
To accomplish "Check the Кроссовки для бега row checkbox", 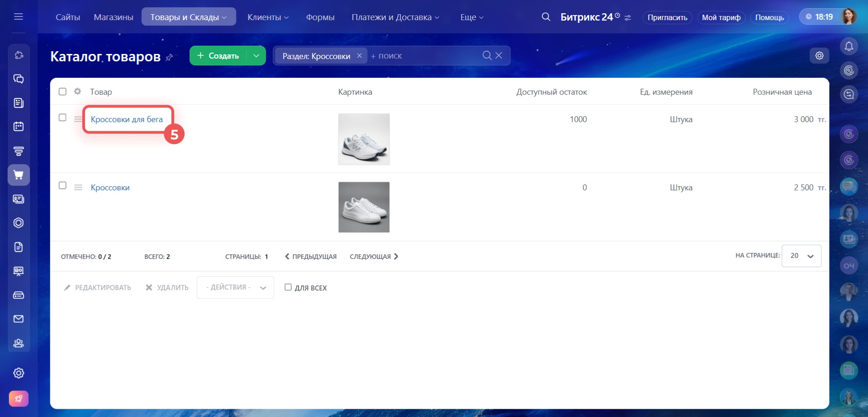I will [x=63, y=118].
